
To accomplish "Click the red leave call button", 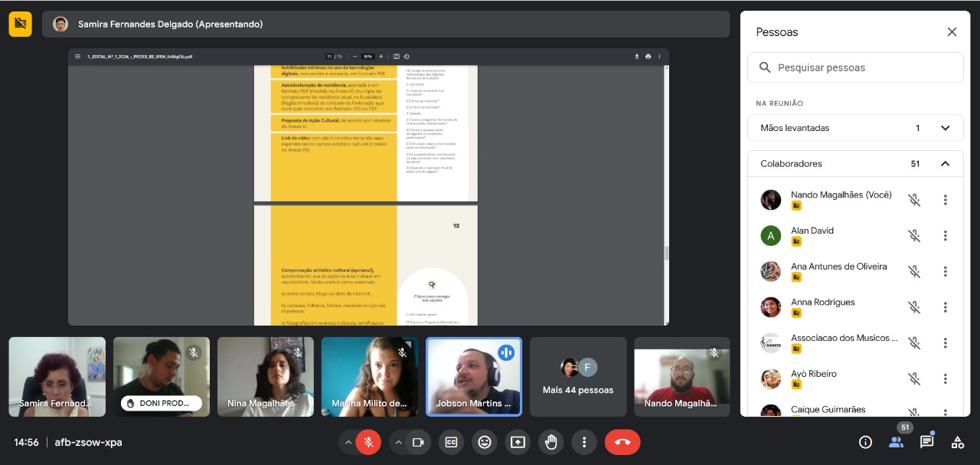I will pos(622,442).
